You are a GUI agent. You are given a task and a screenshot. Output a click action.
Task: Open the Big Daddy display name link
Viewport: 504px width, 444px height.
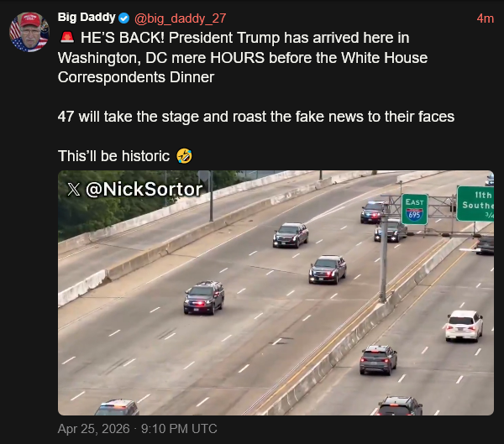pos(86,18)
